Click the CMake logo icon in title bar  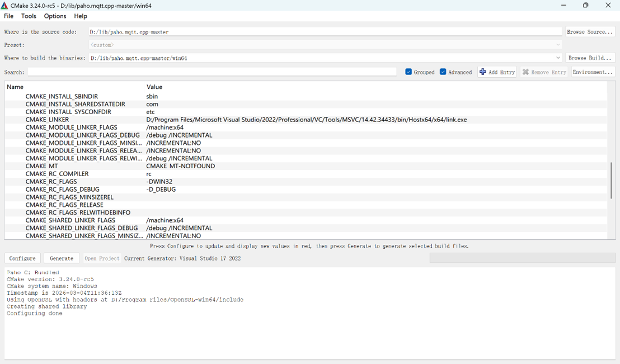[4, 6]
